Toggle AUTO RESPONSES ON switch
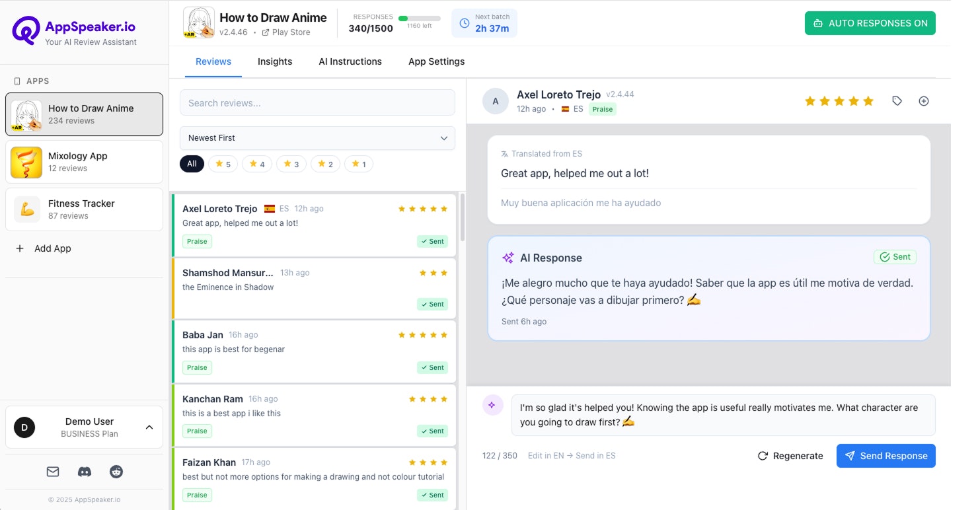The width and height of the screenshot is (980, 510). coord(870,22)
